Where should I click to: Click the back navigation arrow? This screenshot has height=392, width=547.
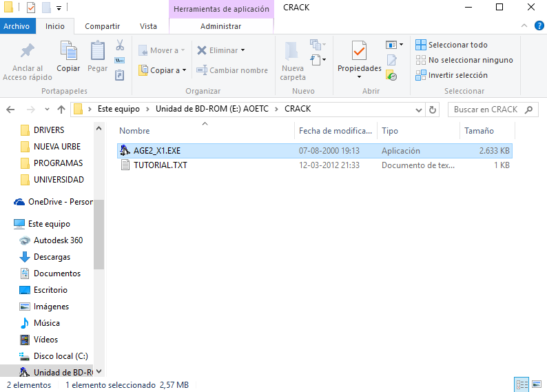[10, 110]
